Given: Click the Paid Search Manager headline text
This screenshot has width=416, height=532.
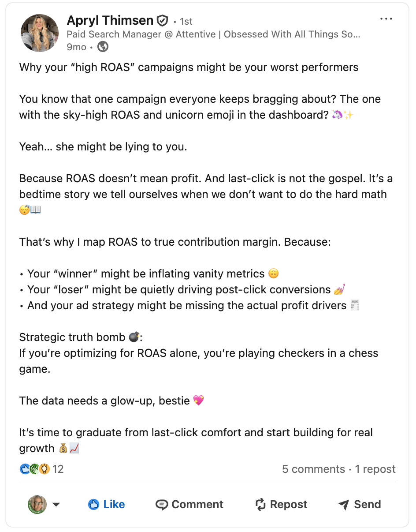Looking at the screenshot, I should pos(213,34).
